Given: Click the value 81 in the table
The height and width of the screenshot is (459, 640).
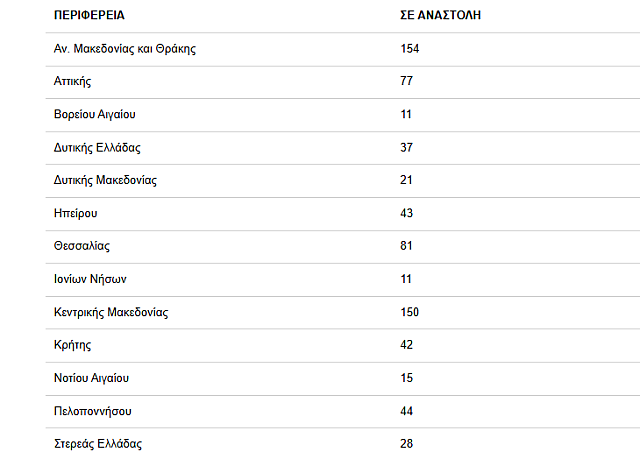Looking at the screenshot, I should point(406,246).
